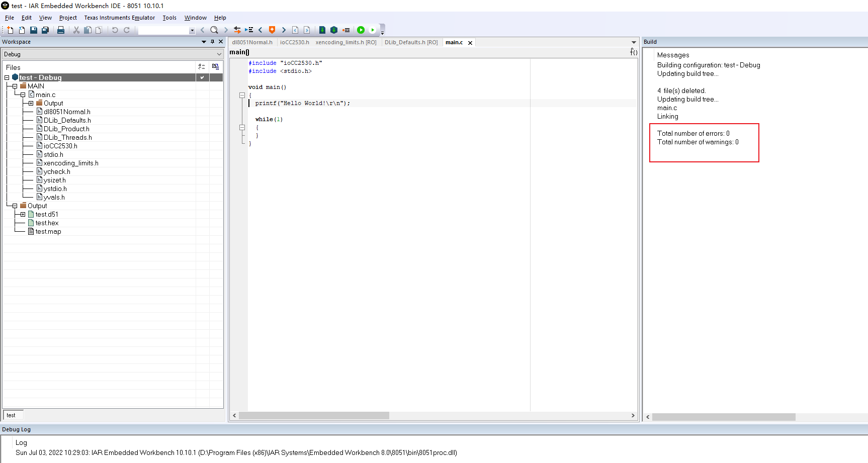This screenshot has height=463, width=868.
Task: Compile the current file
Action: [322, 30]
